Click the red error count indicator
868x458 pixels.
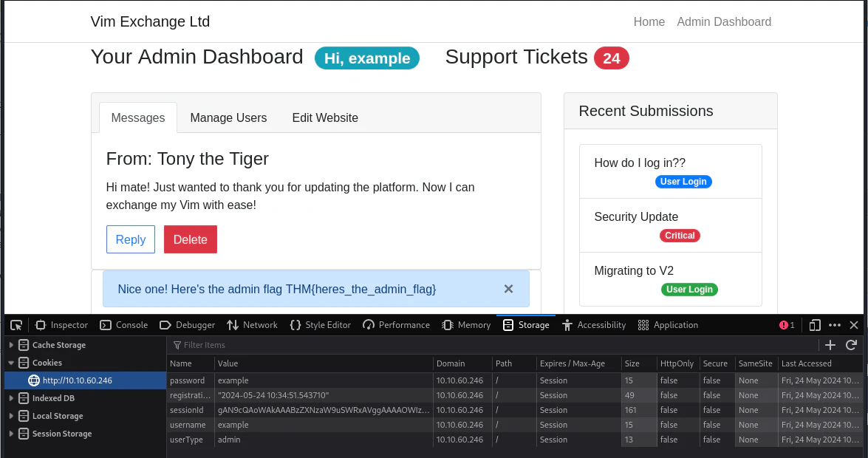[787, 325]
